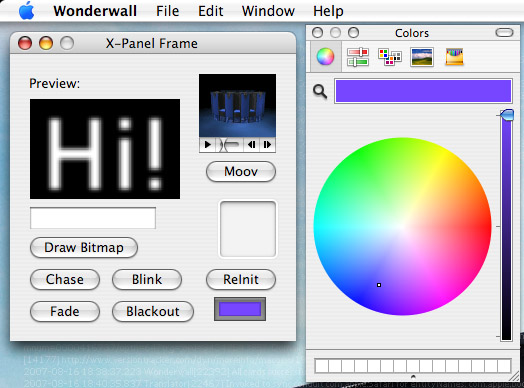
Task: Switch to the color sliders mode
Action: (x=358, y=56)
